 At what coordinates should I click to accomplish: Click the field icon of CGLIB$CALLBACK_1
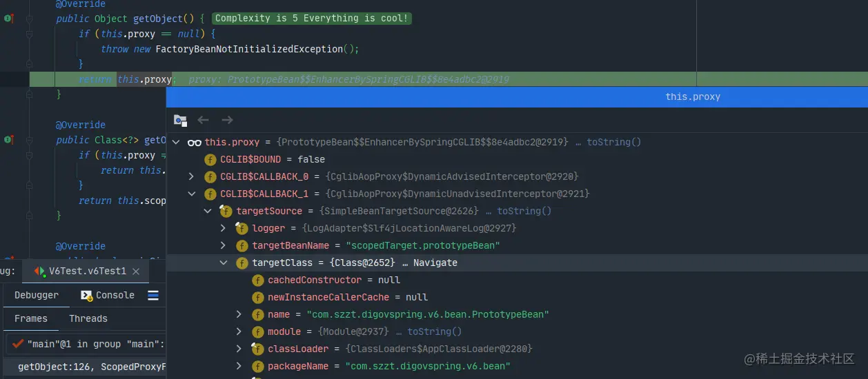pos(210,194)
